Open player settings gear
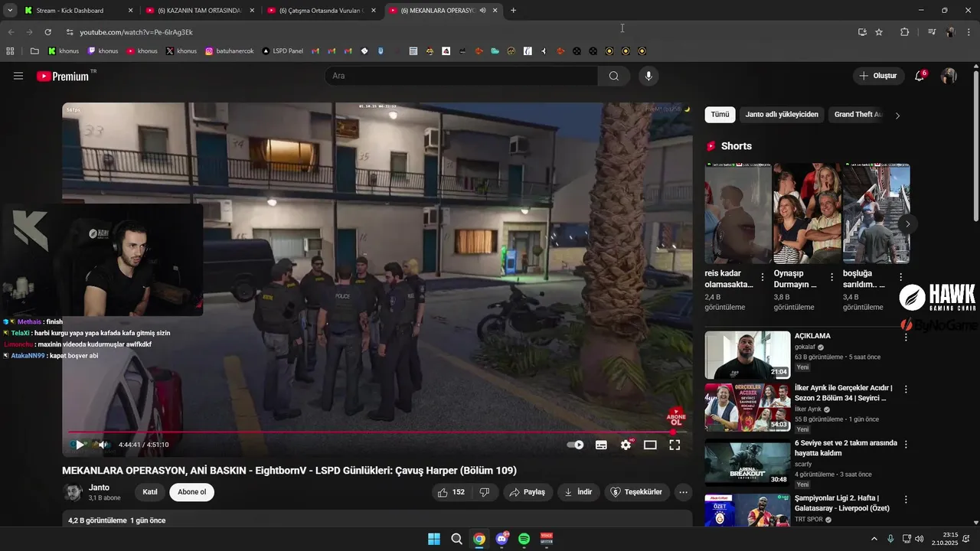The image size is (980, 551). [x=626, y=445]
